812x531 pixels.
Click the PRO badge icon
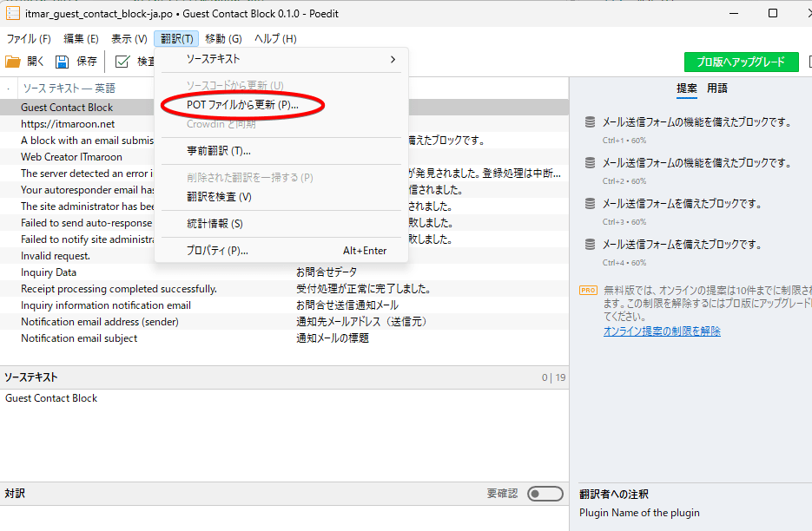click(588, 291)
